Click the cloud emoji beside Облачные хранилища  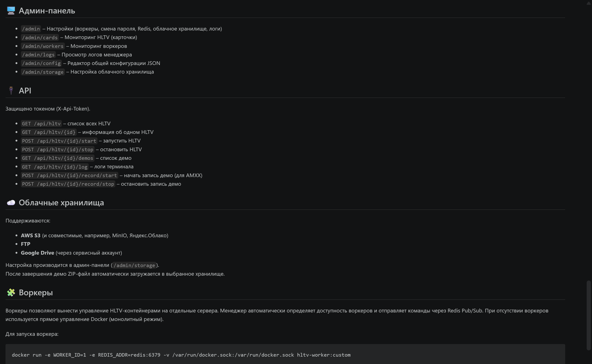tap(11, 202)
